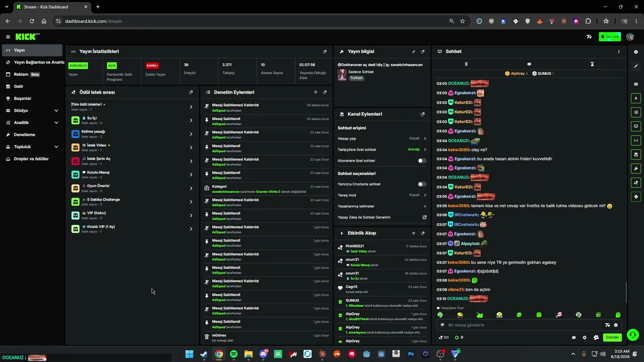Open Steam from the taskbar

[204, 354]
